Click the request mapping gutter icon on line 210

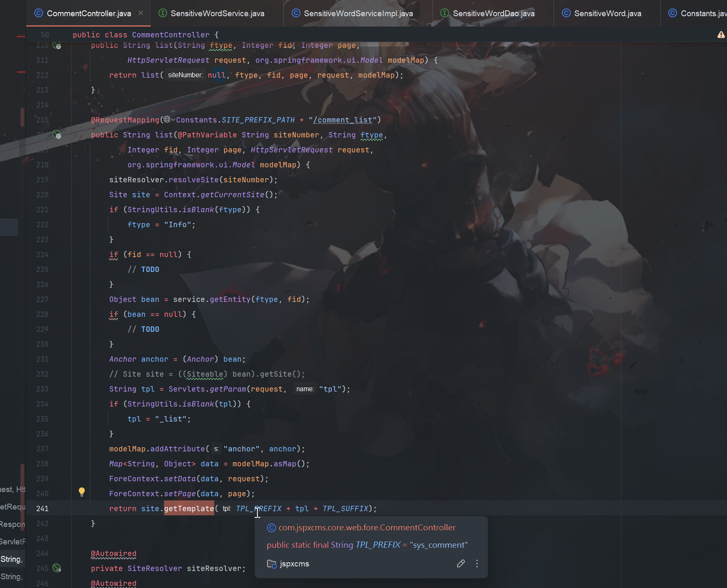(x=57, y=46)
